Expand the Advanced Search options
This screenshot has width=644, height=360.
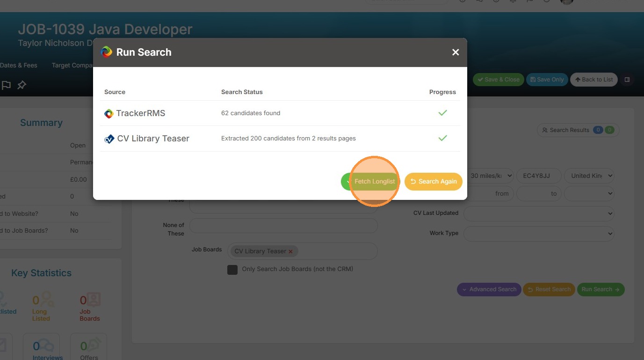[x=489, y=289]
